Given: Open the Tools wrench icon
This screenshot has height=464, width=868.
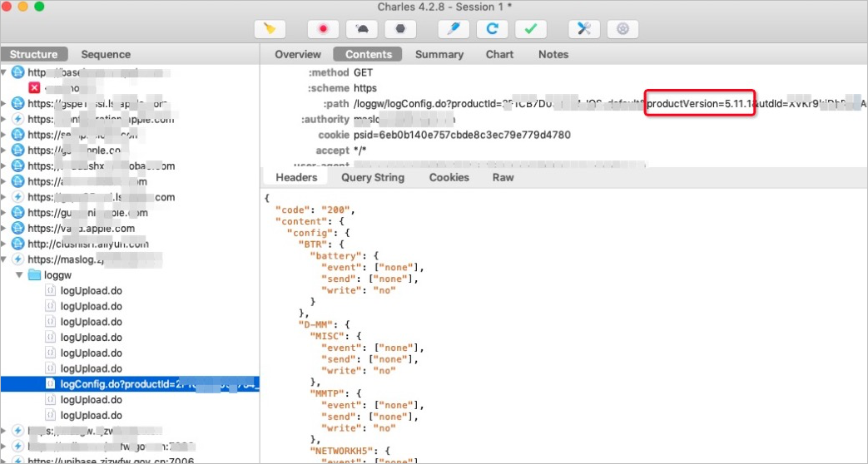Looking at the screenshot, I should click(584, 29).
